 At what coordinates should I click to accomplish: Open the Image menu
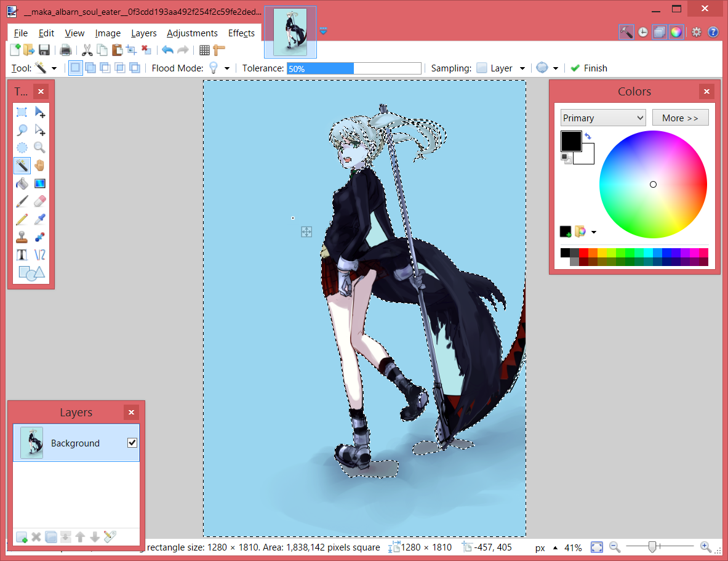click(108, 33)
